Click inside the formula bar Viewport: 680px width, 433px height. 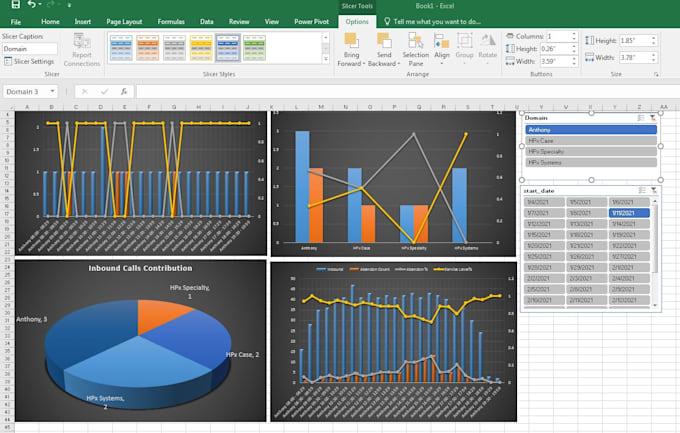pyautogui.click(x=408, y=92)
